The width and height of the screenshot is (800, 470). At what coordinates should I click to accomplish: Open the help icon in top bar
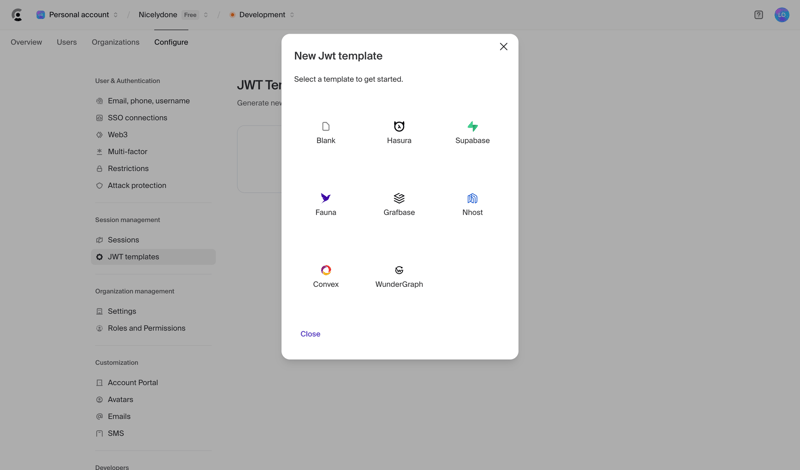(759, 15)
